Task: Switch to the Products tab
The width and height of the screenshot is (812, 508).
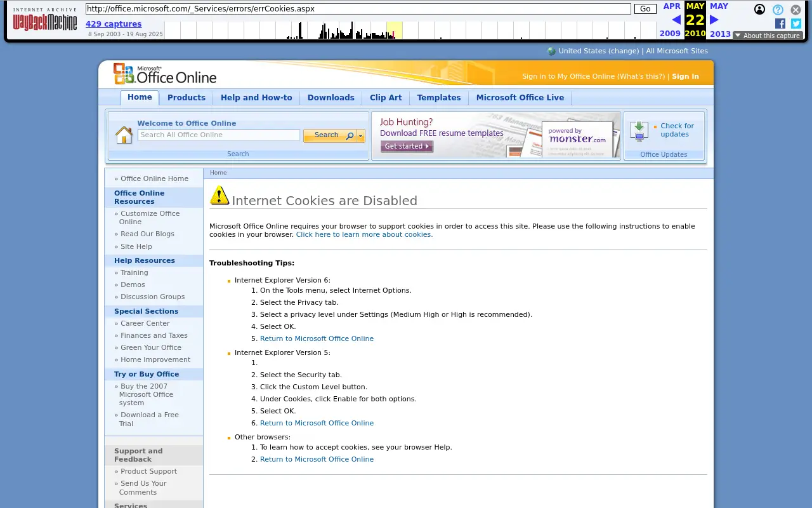Action: pyautogui.click(x=187, y=98)
